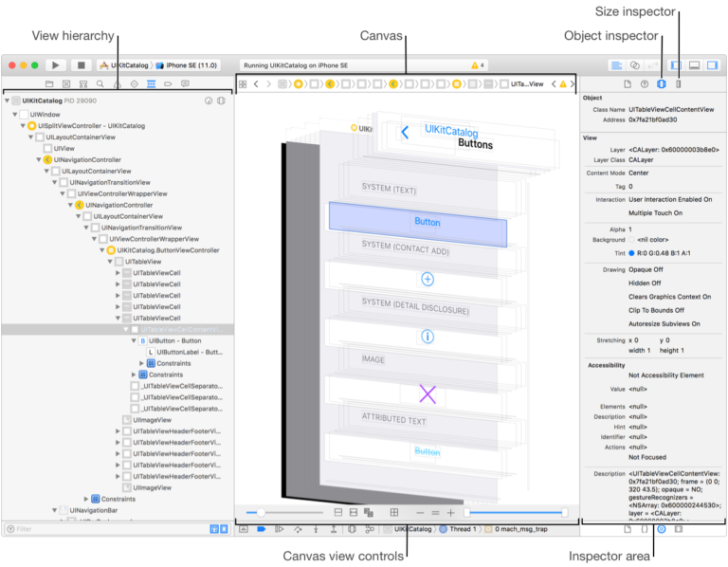Click the Run (play) button

56,65
